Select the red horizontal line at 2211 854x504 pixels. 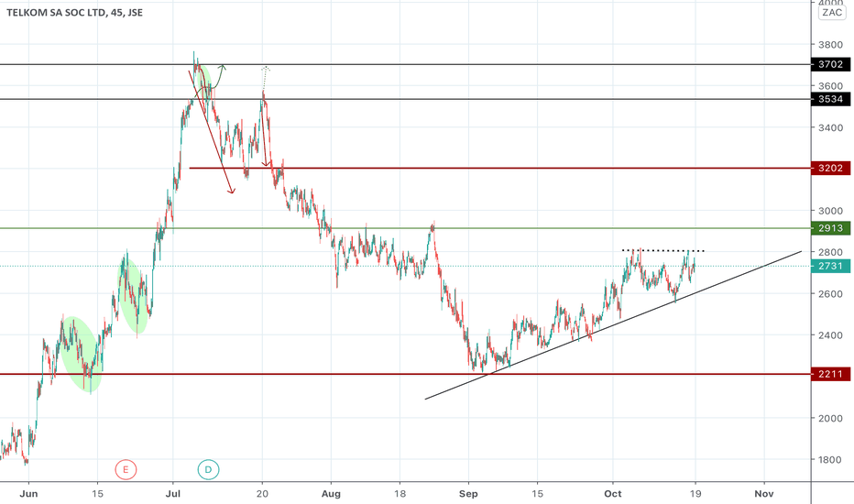tap(405, 374)
